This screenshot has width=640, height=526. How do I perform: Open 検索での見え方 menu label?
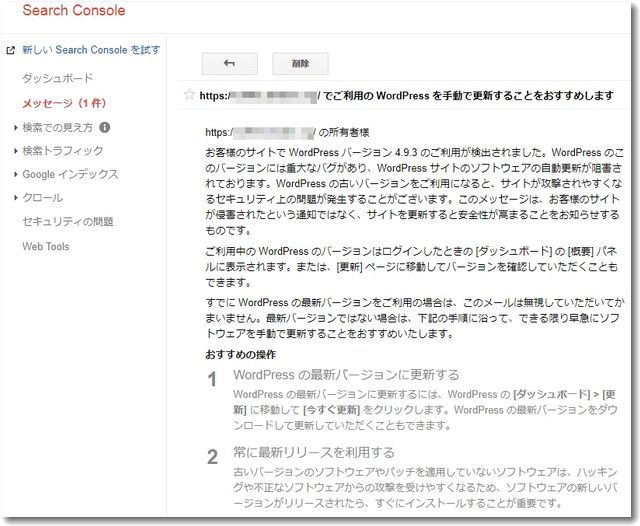pos(58,128)
